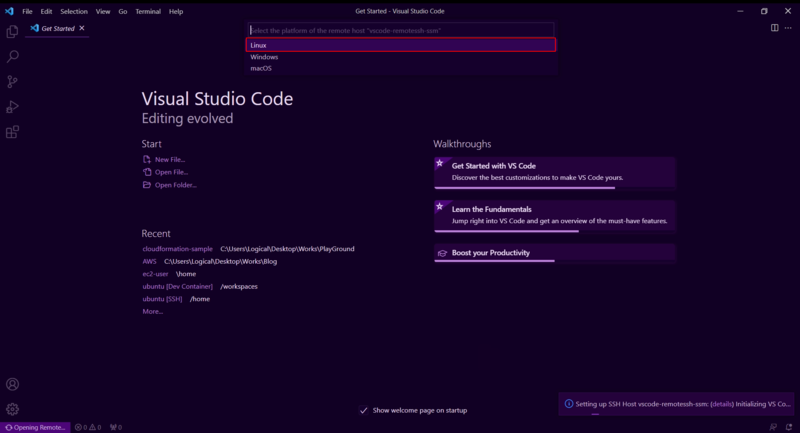Click the More... recent items link
This screenshot has width=800, height=433.
tap(153, 311)
